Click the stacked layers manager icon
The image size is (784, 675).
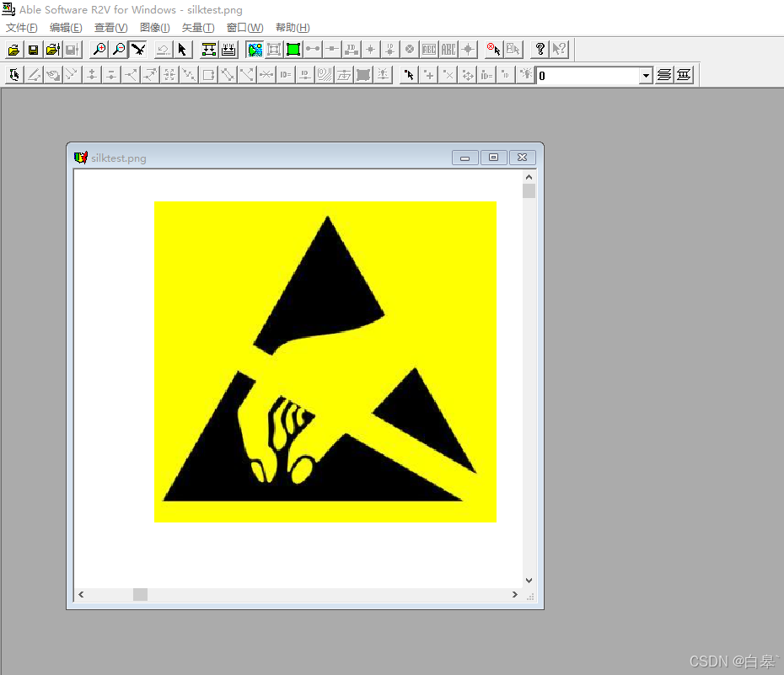pos(664,75)
